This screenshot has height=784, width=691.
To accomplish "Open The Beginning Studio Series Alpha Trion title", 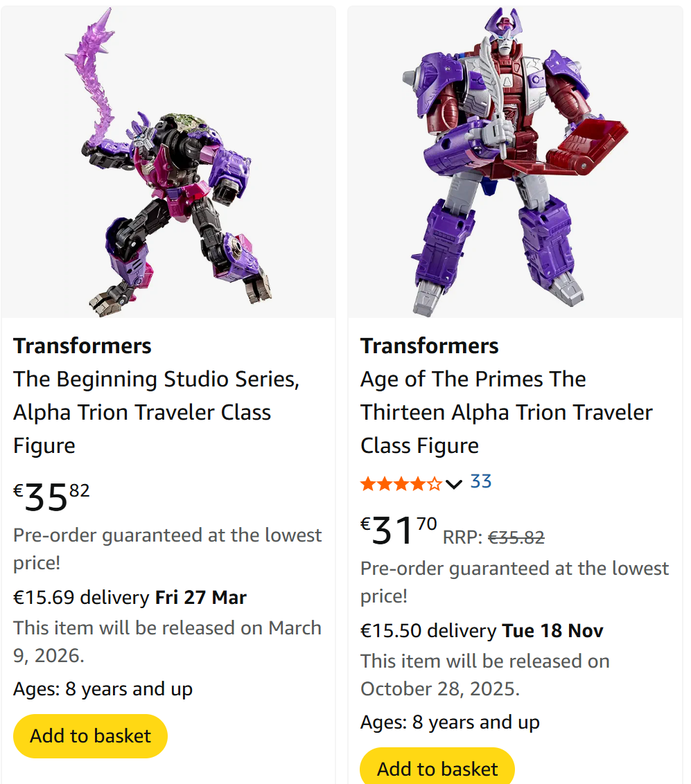I will (156, 412).
